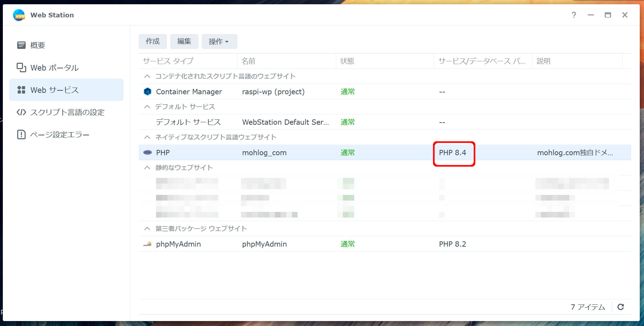Click the PHP elephant logo icon
The width and height of the screenshot is (644, 326).
point(148,153)
